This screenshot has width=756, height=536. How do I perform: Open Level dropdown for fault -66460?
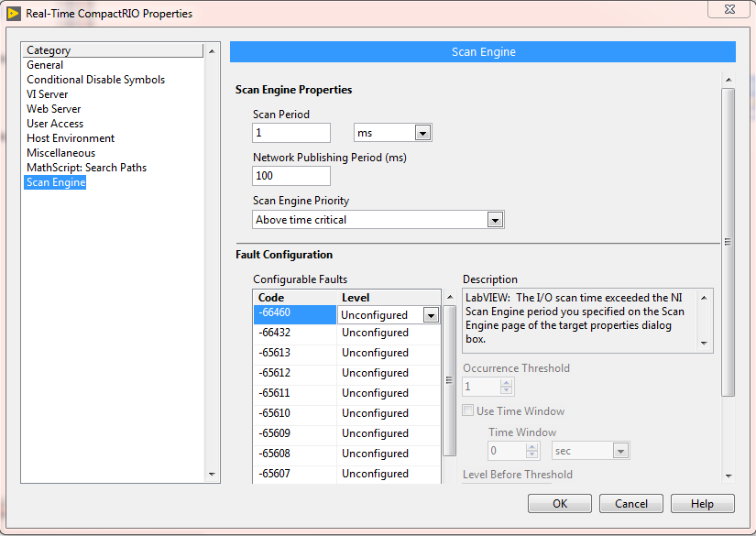click(x=431, y=315)
